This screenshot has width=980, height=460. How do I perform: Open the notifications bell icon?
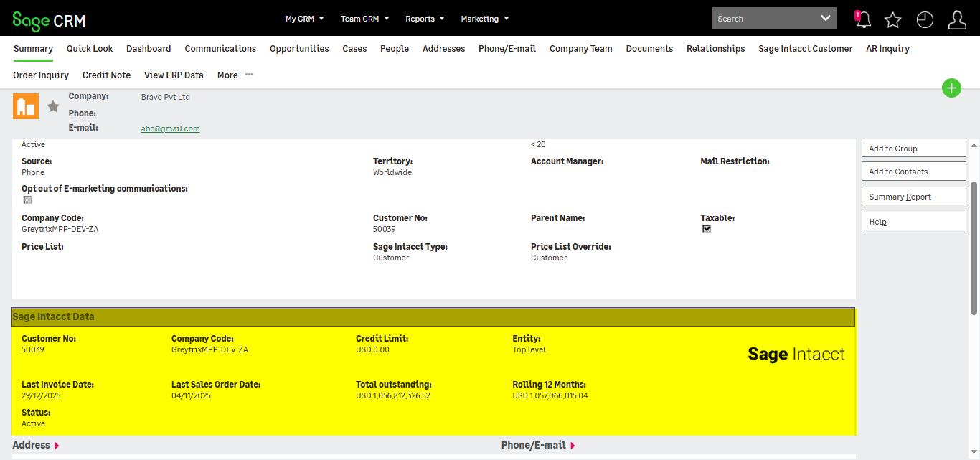pyautogui.click(x=863, y=19)
